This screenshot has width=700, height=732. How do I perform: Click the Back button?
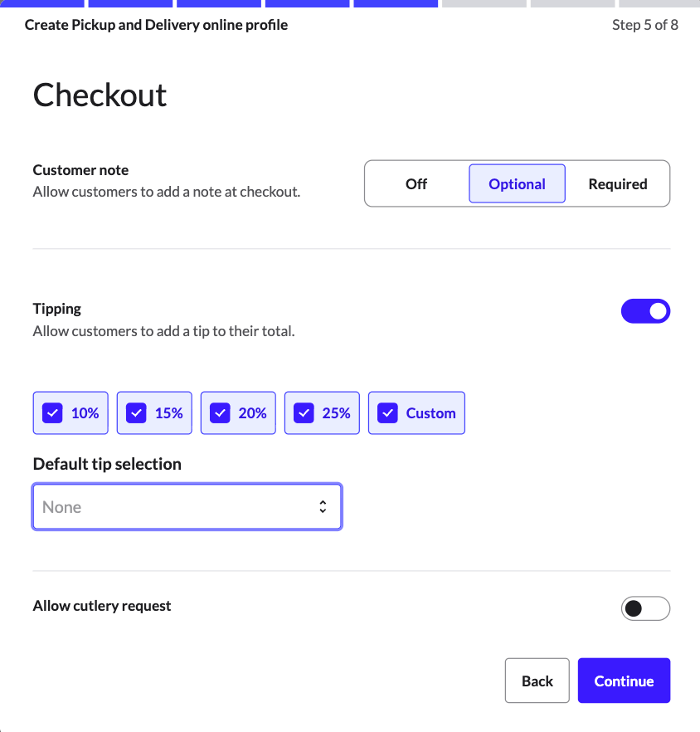coord(537,681)
